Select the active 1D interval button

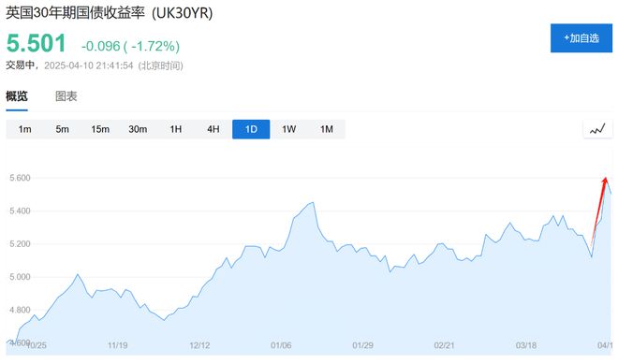click(251, 129)
